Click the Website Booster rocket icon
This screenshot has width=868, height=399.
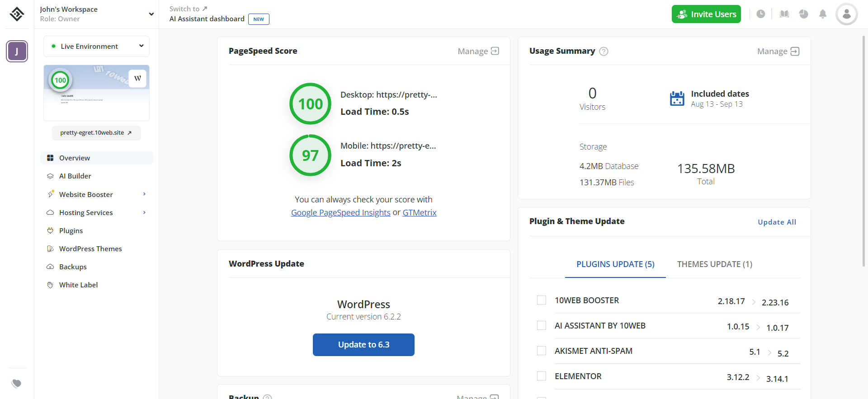click(51, 194)
